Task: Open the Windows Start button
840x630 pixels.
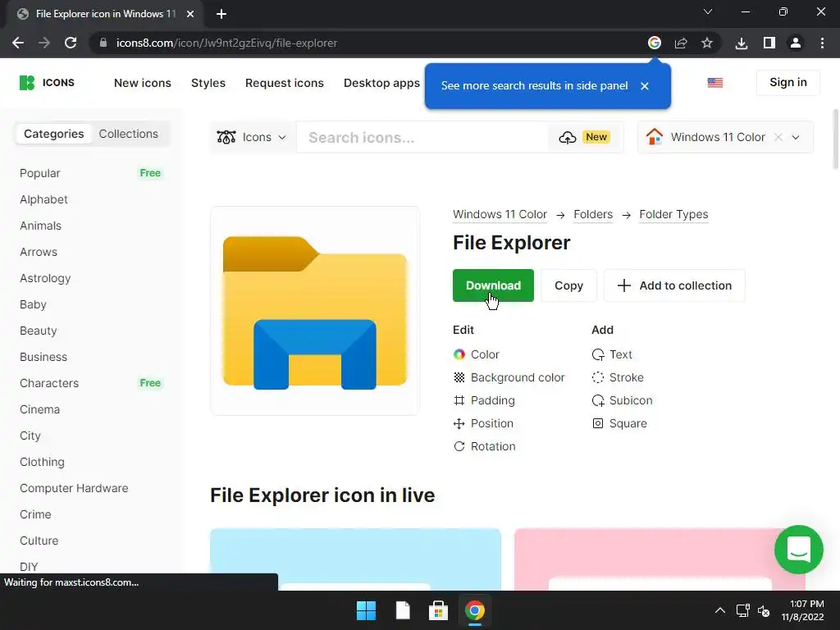Action: [x=367, y=610]
